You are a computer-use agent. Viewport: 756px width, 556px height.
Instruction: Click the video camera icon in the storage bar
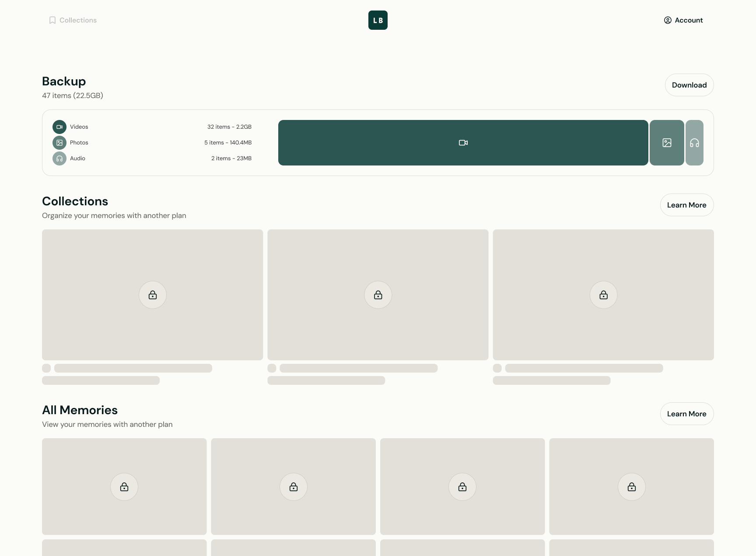click(x=463, y=143)
